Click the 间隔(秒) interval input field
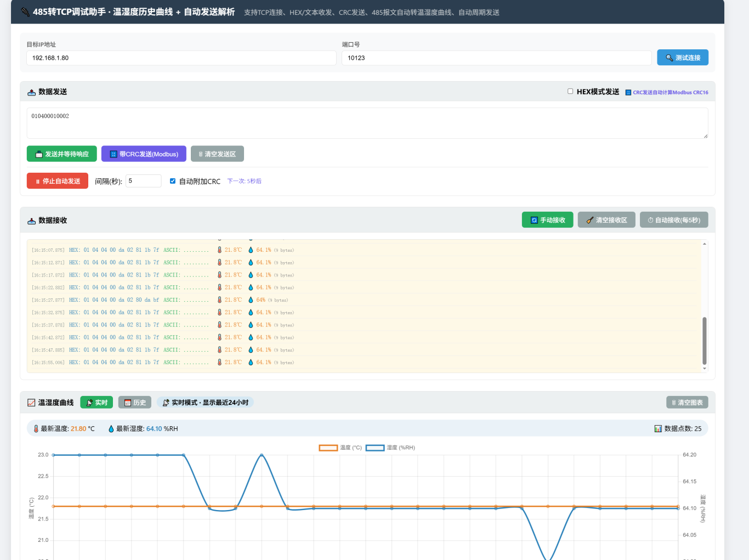Image resolution: width=749 pixels, height=560 pixels. pyautogui.click(x=144, y=181)
